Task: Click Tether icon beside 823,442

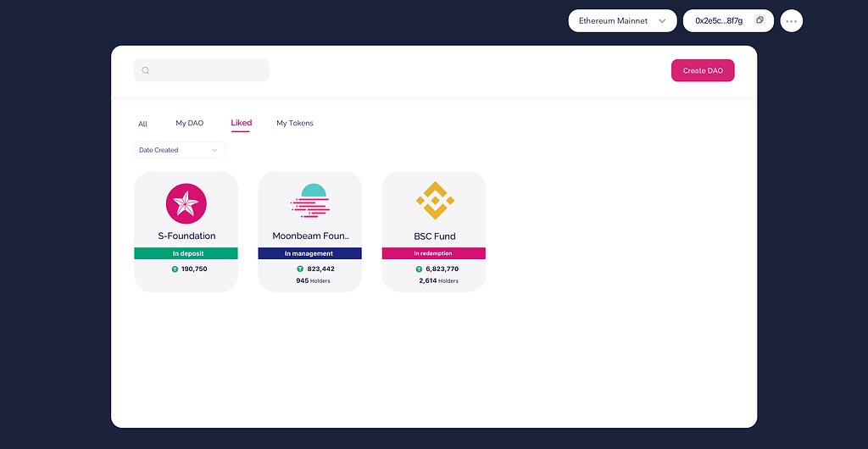Action: tap(300, 269)
